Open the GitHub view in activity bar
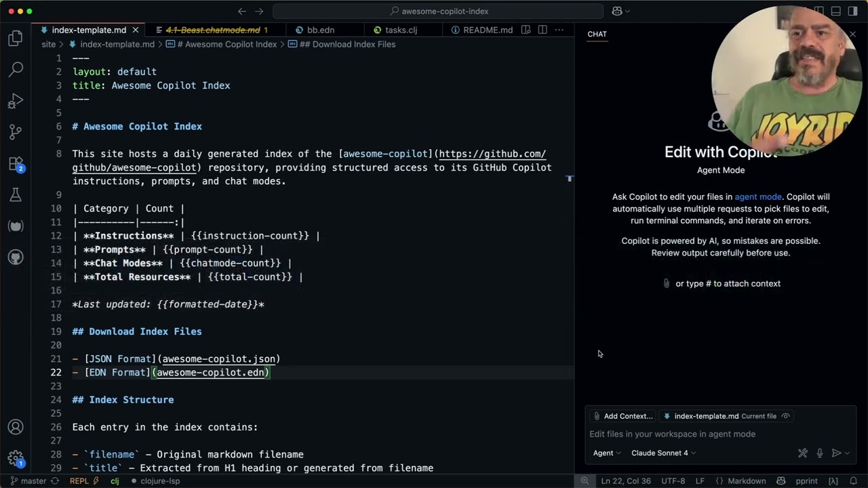Screen dimensions: 868x488 [x=16, y=257]
